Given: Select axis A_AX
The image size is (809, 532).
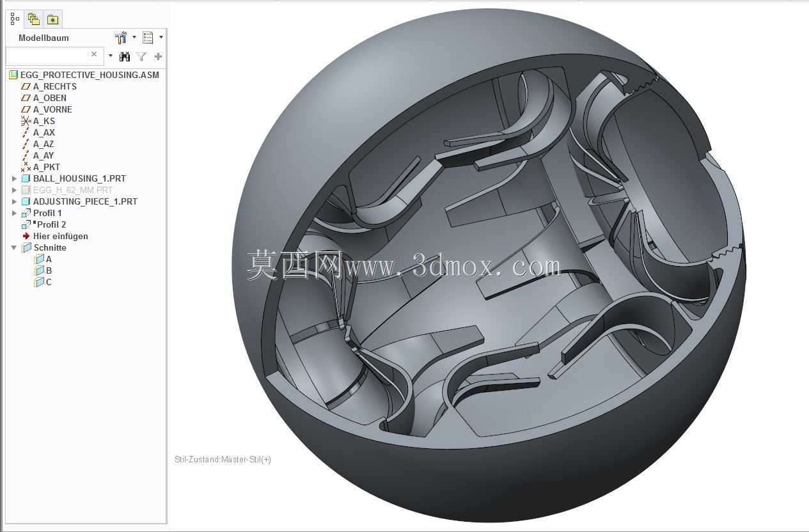Looking at the screenshot, I should coord(44,132).
